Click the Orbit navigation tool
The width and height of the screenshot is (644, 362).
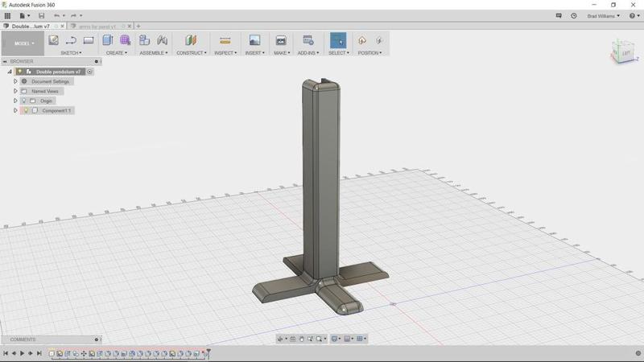point(280,339)
